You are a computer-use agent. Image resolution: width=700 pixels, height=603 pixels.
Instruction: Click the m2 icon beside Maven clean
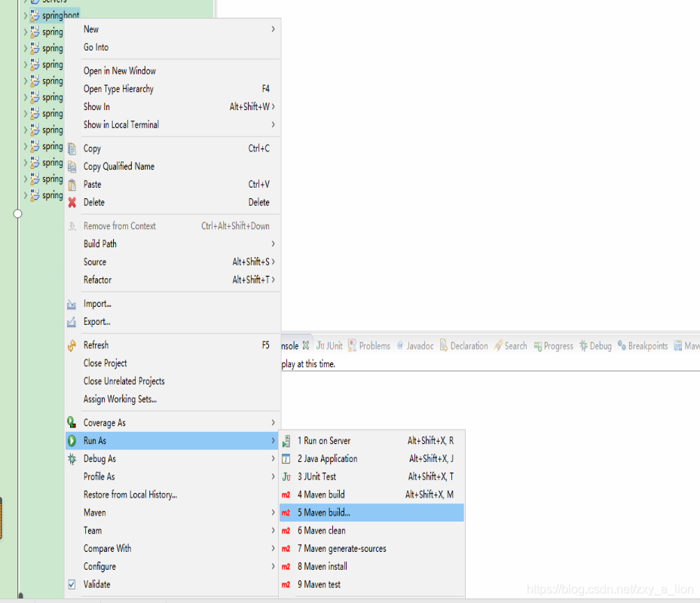pos(287,530)
